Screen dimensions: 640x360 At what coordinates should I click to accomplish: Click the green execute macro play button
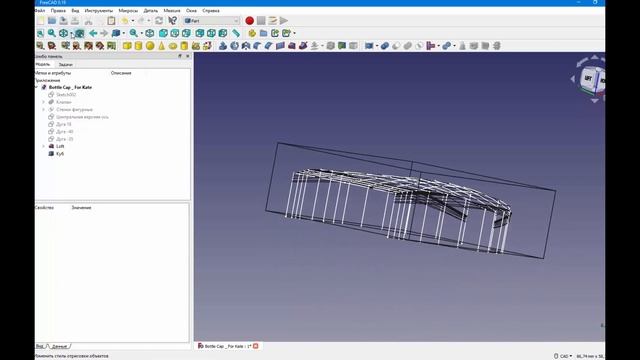(x=284, y=20)
